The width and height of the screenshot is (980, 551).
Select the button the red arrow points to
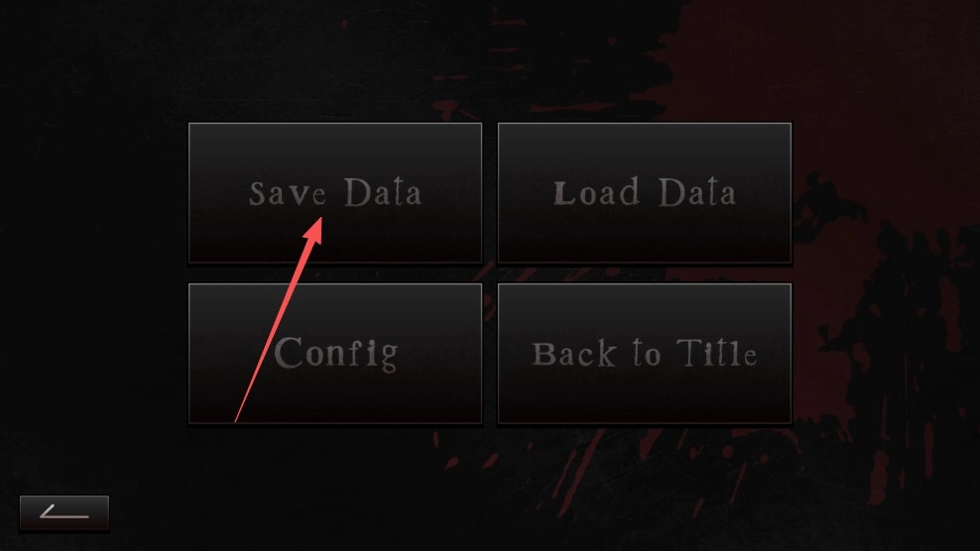(x=335, y=192)
